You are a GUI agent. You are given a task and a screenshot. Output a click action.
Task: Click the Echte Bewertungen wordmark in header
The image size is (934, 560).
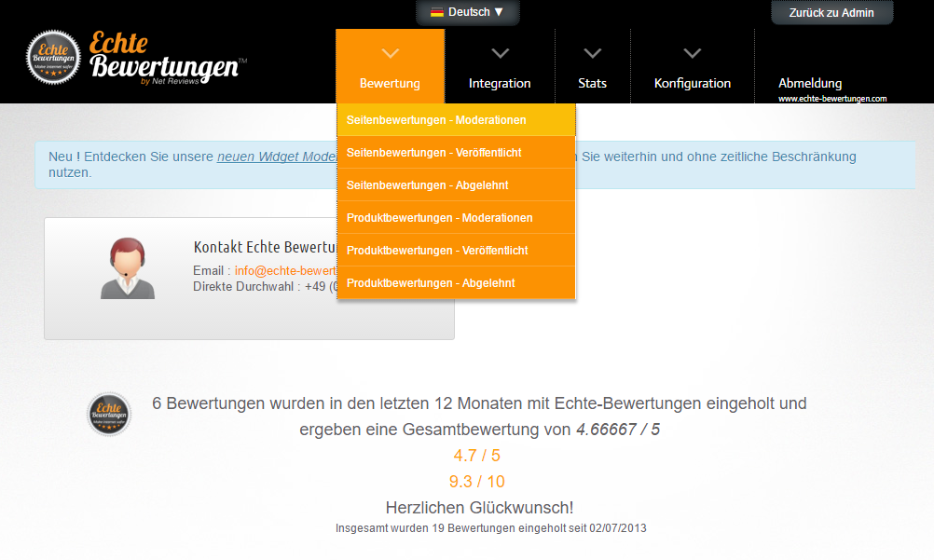pyautogui.click(x=168, y=59)
